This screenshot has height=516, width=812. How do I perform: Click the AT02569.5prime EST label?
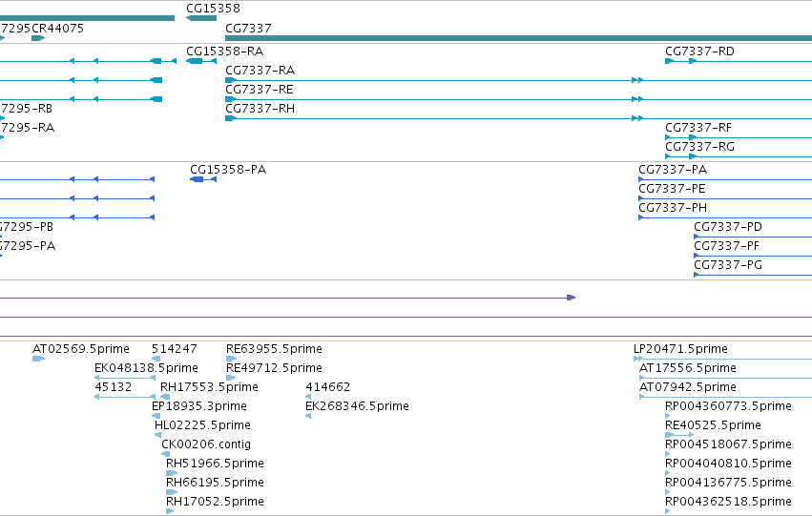point(81,349)
